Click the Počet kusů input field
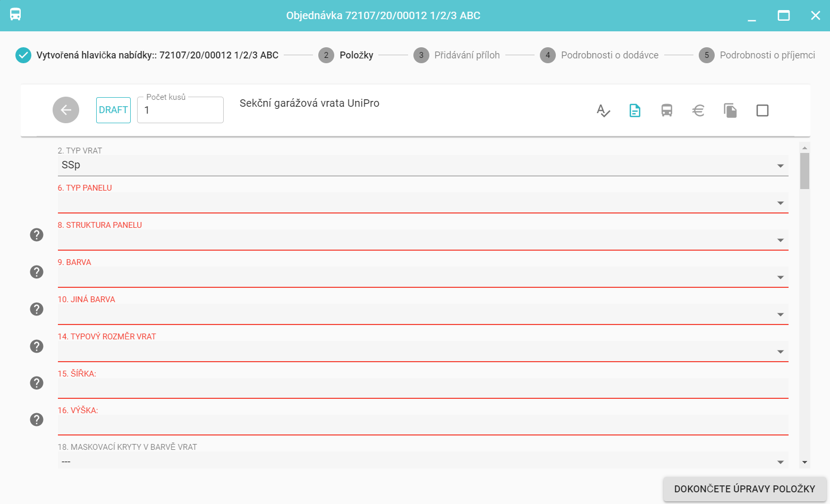Screen dimensions: 830x504 click(180, 110)
